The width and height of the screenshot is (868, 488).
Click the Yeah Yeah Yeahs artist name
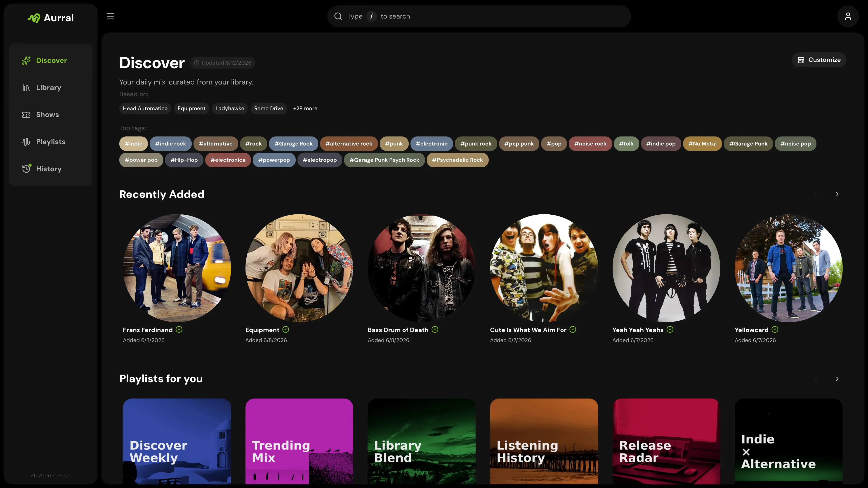point(638,330)
